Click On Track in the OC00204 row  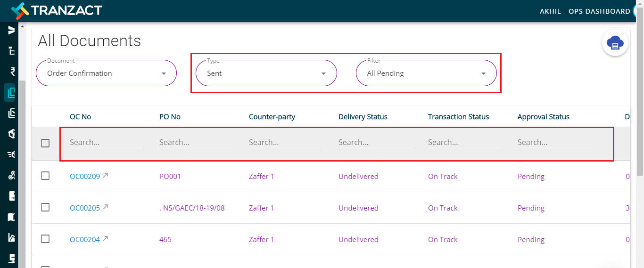pyautogui.click(x=443, y=240)
